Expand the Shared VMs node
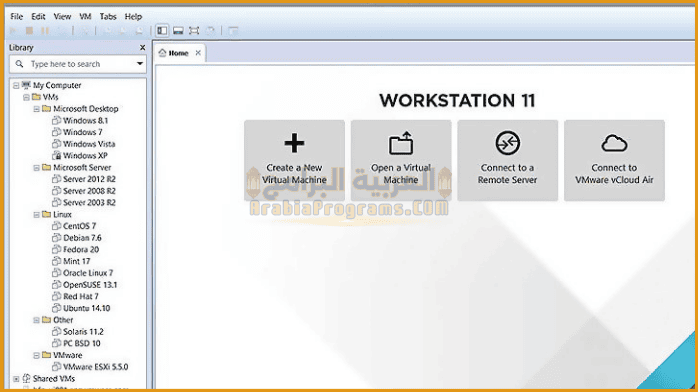698x392 pixels. [x=16, y=379]
